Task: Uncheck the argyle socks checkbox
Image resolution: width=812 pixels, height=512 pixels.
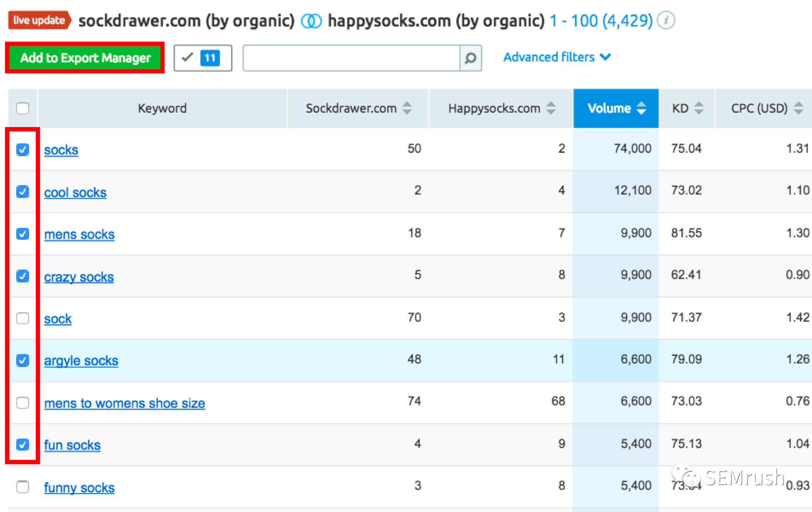Action: pos(22,360)
